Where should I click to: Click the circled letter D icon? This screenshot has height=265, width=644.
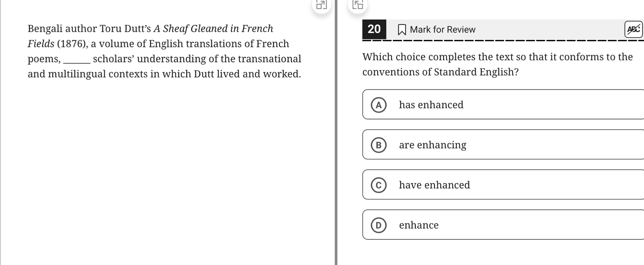378,225
